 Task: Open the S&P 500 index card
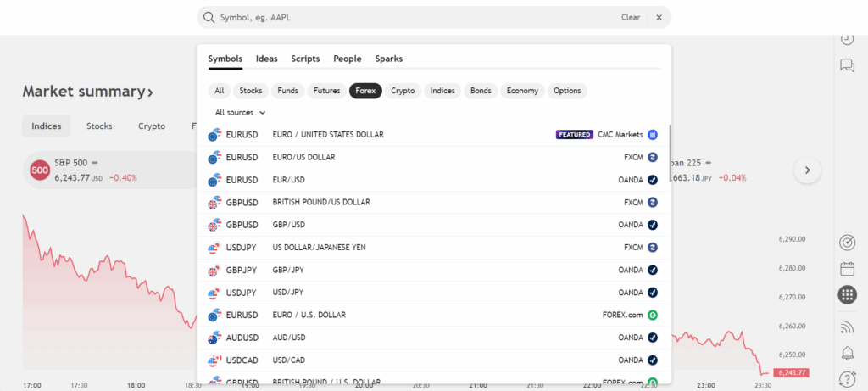[x=111, y=170]
